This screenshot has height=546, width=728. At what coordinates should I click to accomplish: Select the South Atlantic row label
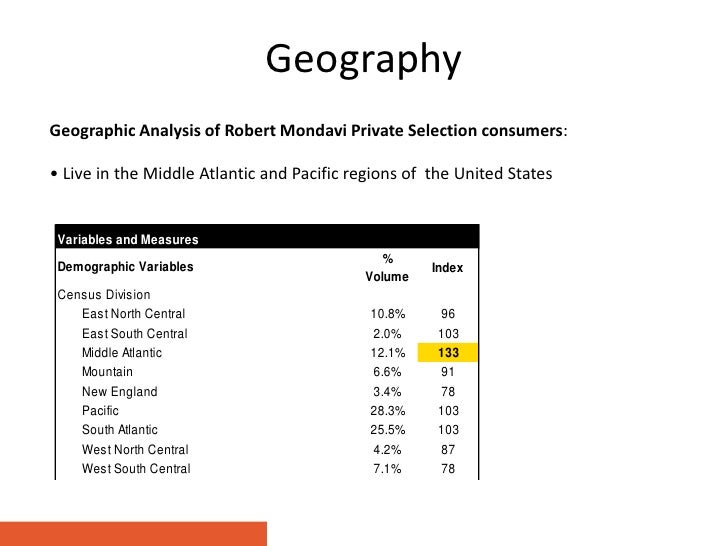pos(120,430)
